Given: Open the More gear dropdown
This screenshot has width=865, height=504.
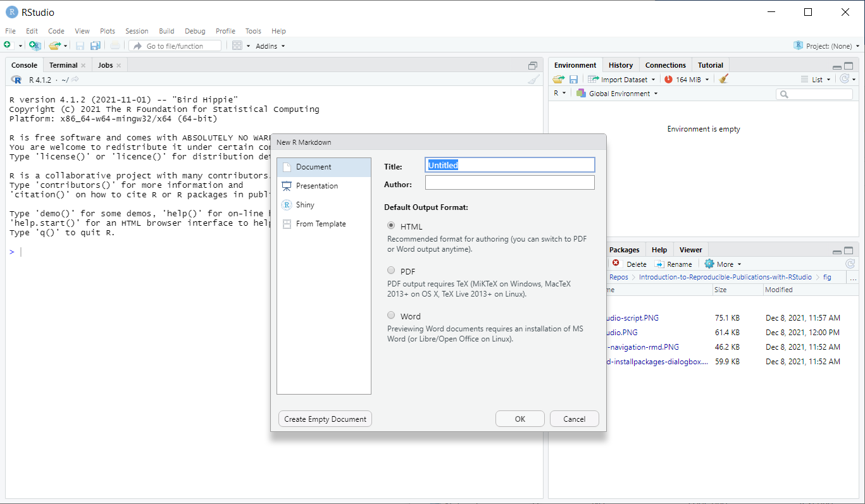Looking at the screenshot, I should [723, 264].
